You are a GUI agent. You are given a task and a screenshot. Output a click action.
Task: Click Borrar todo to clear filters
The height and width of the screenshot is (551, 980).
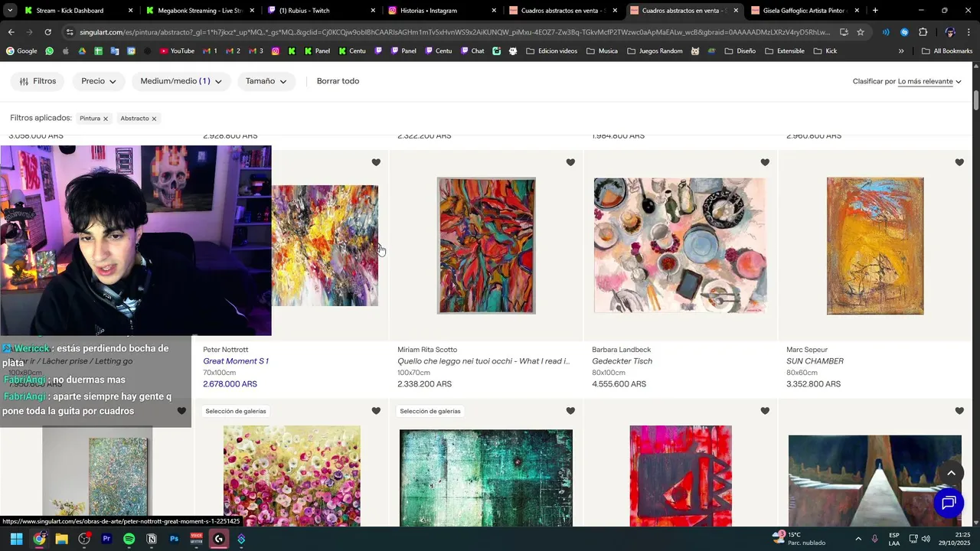pyautogui.click(x=338, y=81)
